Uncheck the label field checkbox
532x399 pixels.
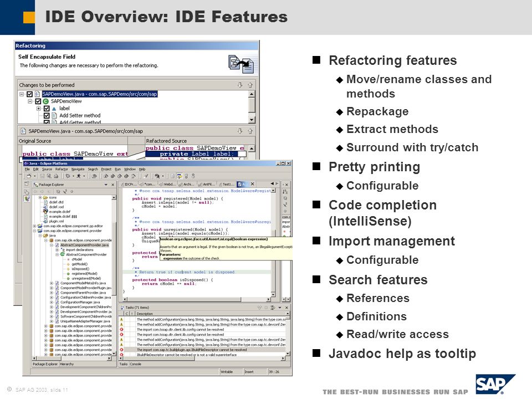point(47,108)
